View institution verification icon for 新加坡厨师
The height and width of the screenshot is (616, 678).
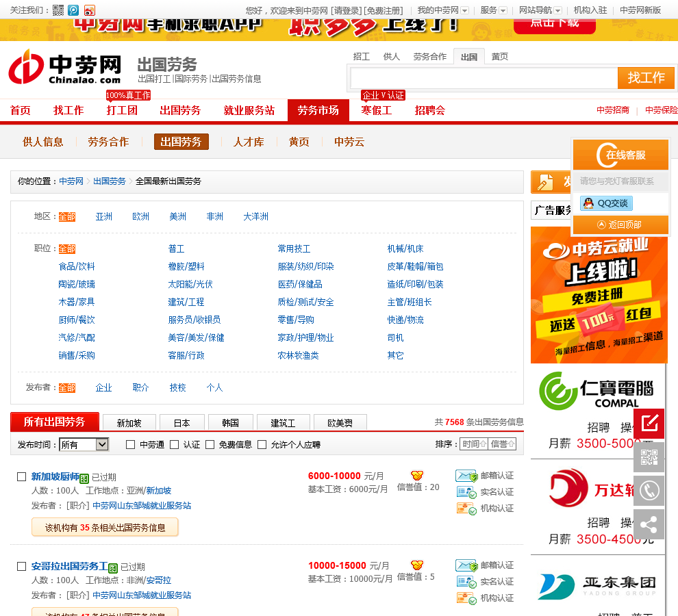(466, 509)
